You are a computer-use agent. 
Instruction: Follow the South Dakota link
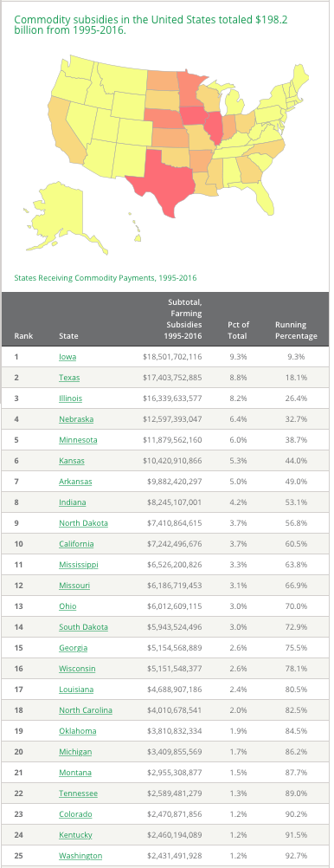[83, 627]
